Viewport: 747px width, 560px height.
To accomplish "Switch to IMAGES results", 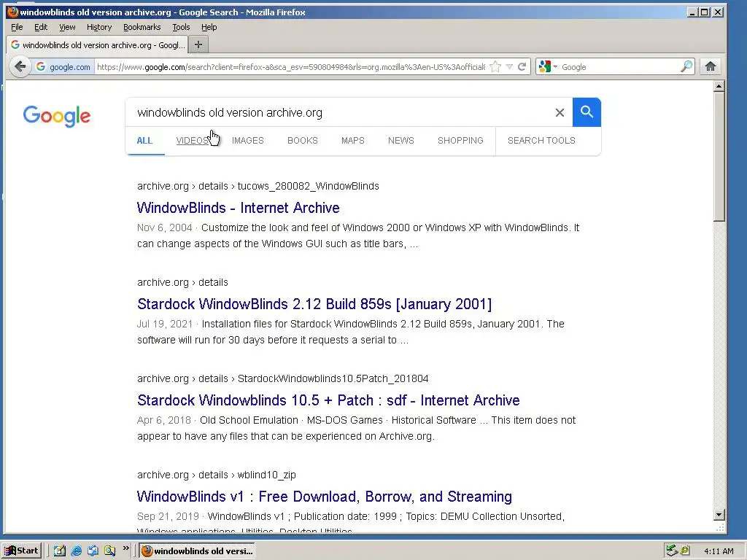I will click(248, 141).
